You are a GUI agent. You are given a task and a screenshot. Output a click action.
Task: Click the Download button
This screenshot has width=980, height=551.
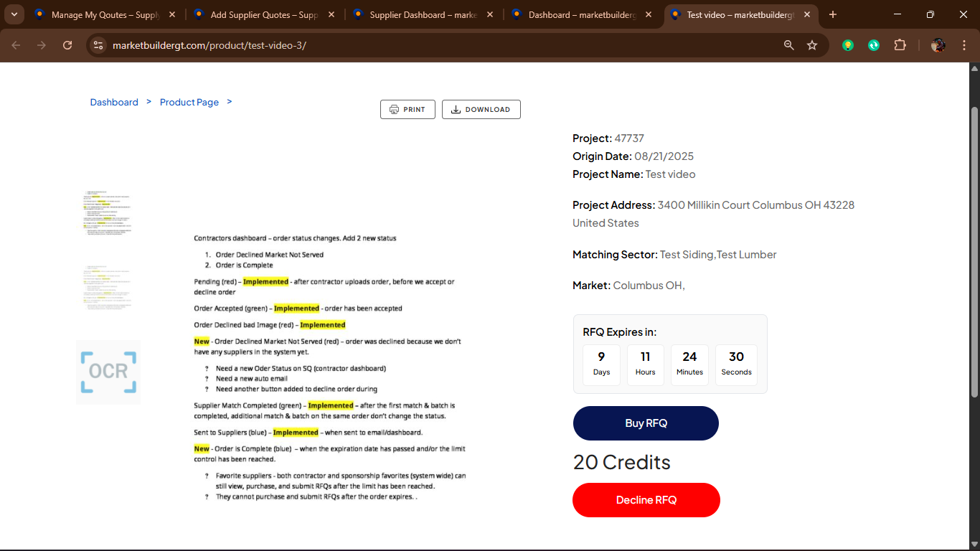[x=481, y=110]
